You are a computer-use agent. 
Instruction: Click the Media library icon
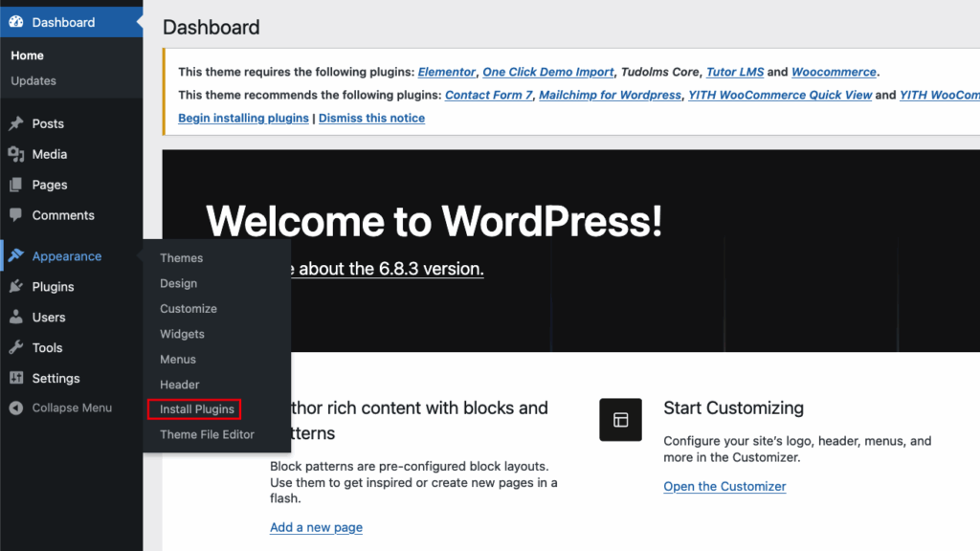tap(16, 154)
